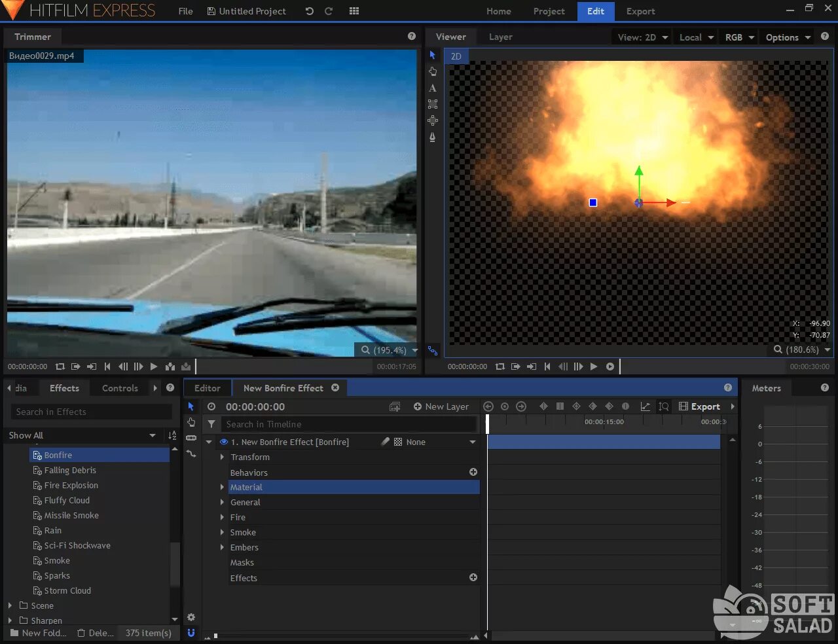The image size is (838, 644).
Task: Select the arrow tool in Viewer toolbar
Action: tap(432, 55)
